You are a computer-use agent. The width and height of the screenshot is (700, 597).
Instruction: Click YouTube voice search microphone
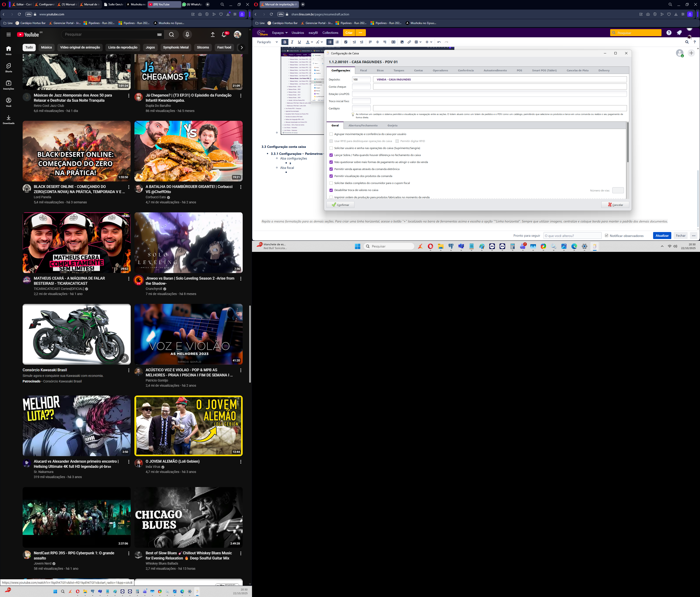click(187, 35)
